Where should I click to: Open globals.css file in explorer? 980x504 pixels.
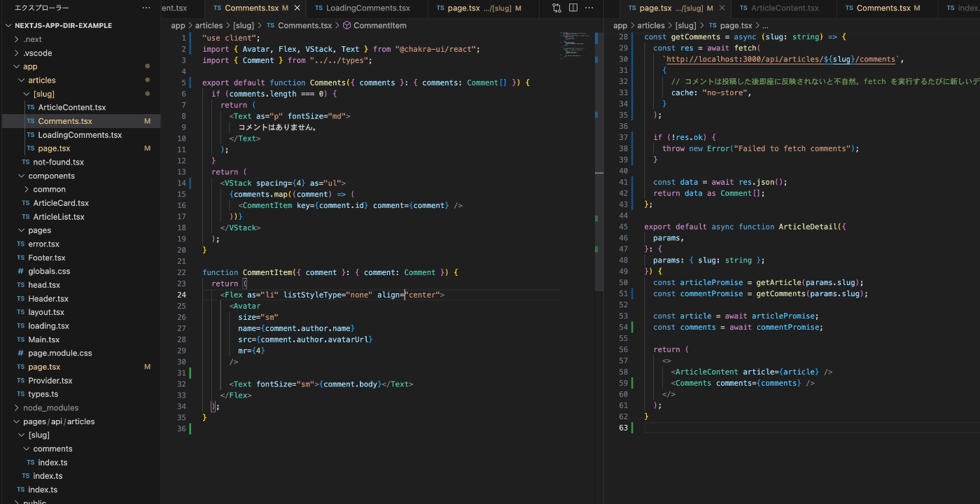coord(49,272)
